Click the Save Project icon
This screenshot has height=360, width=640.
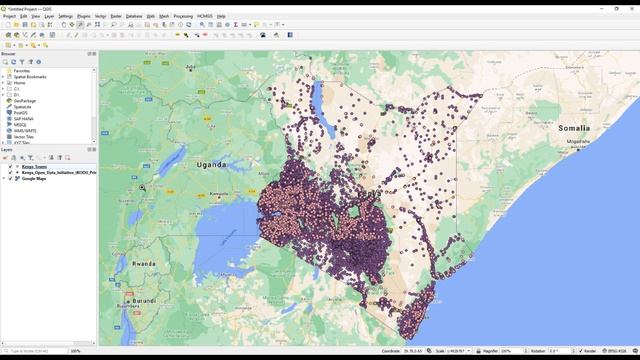tap(25, 25)
